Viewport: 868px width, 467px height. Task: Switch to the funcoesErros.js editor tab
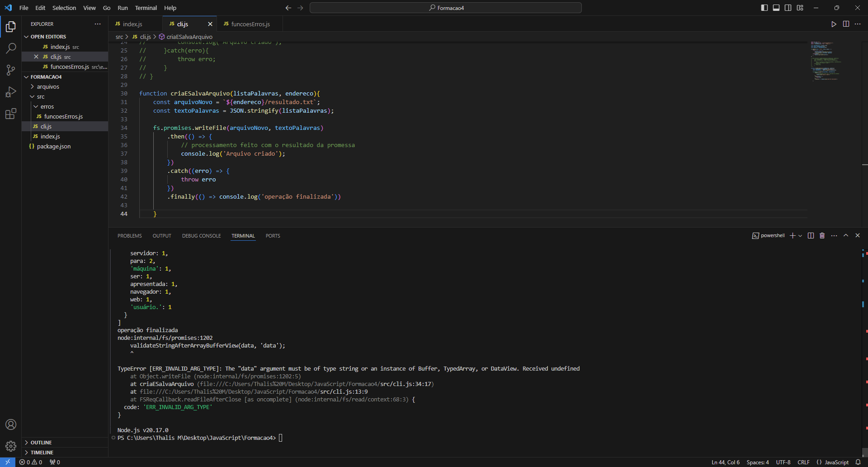coord(250,24)
